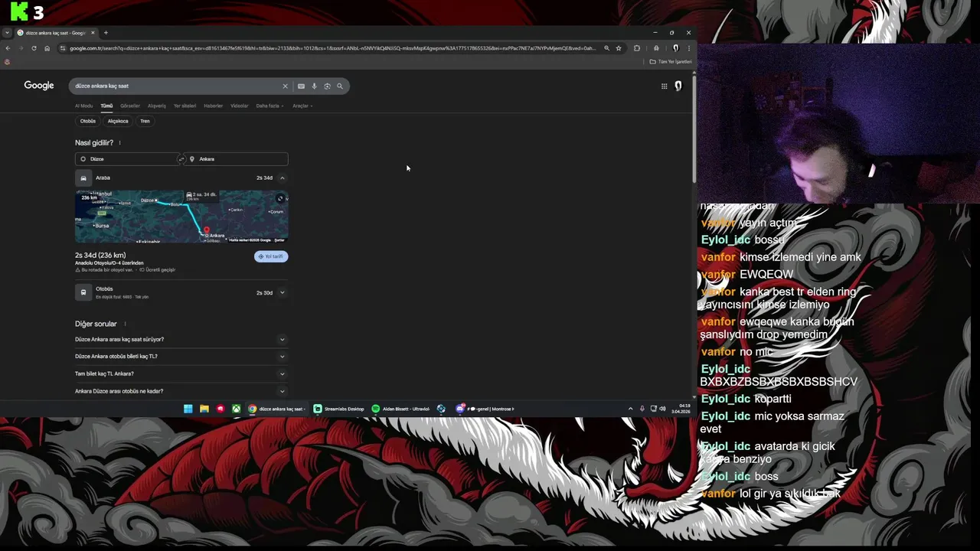
Task: Expand the Otobüs route section
Action: coord(282,292)
